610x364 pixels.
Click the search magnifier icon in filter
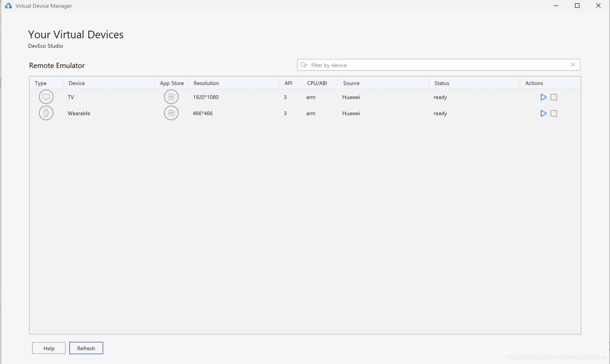pyautogui.click(x=304, y=65)
